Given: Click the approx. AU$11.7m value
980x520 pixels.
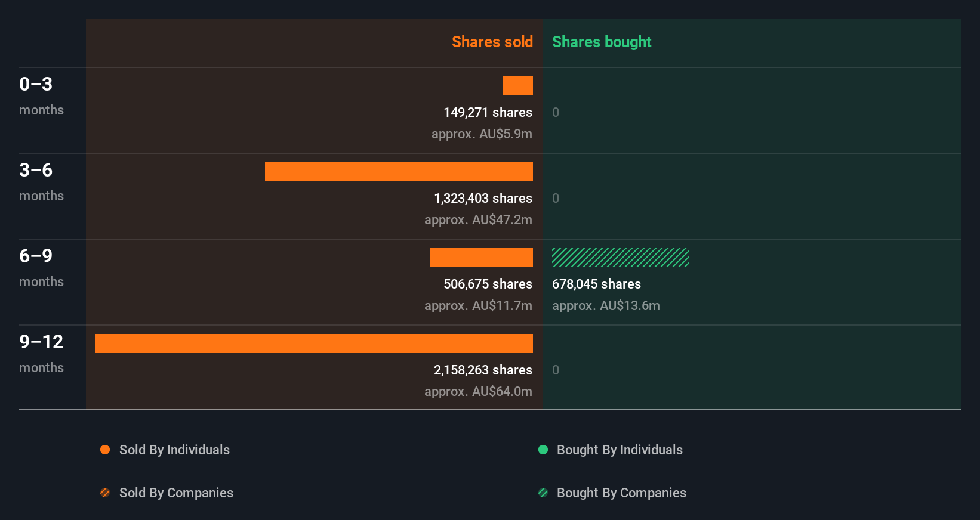Looking at the screenshot, I should [x=478, y=305].
